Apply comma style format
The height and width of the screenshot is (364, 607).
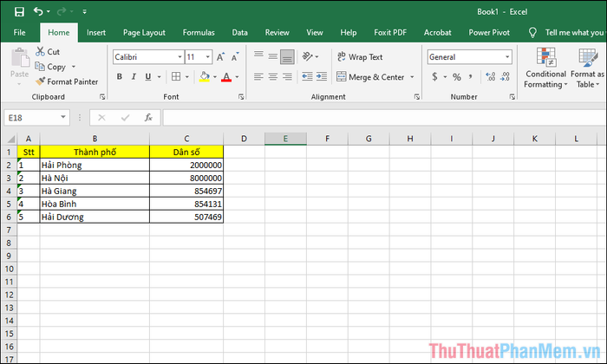pyautogui.click(x=471, y=76)
